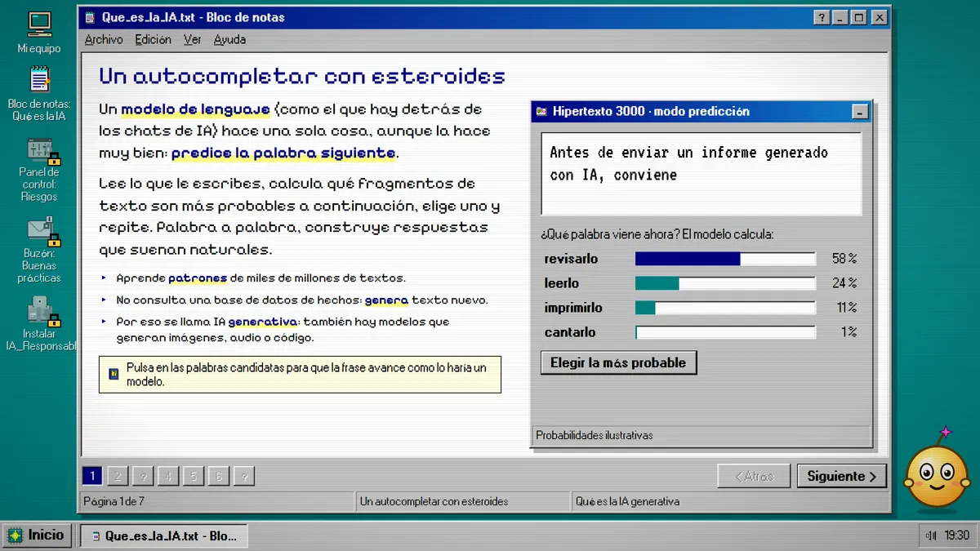This screenshot has width=980, height=551.
Task: Click "Probabilidades ilustrativas" footer text
Action: click(595, 435)
